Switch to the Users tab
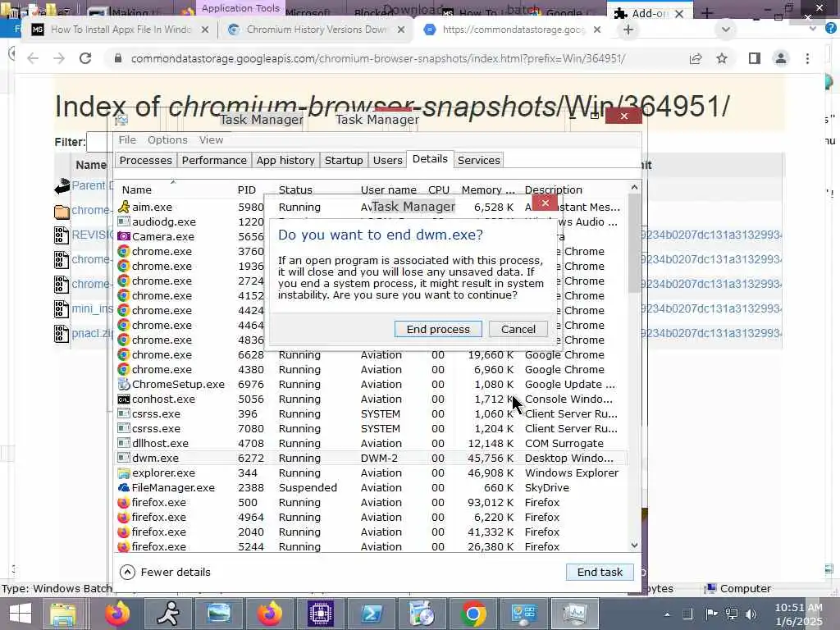 (x=387, y=160)
